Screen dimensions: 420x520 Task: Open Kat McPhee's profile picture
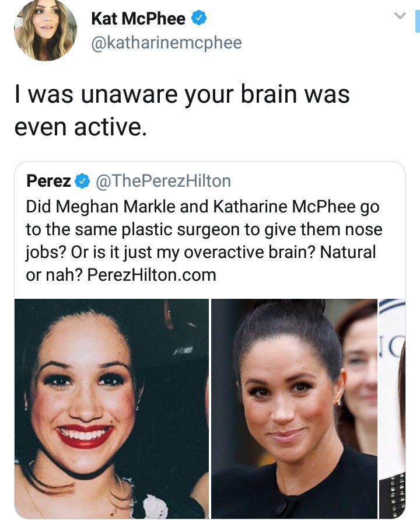[45, 30]
